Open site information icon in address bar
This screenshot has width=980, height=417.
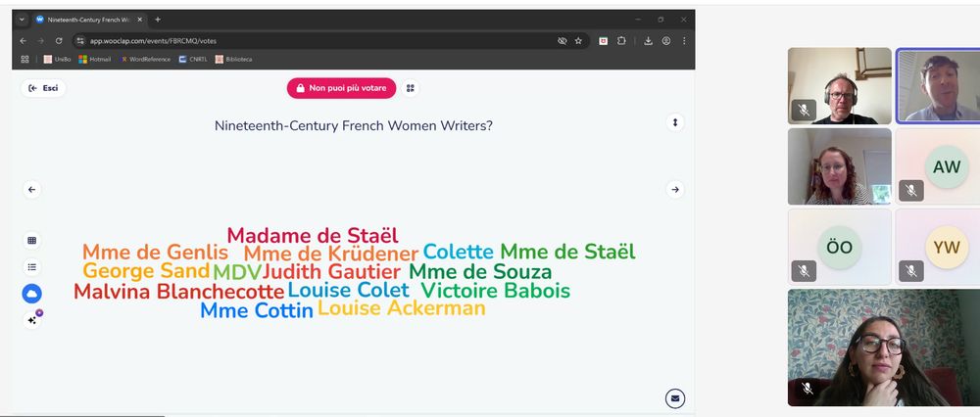[80, 40]
